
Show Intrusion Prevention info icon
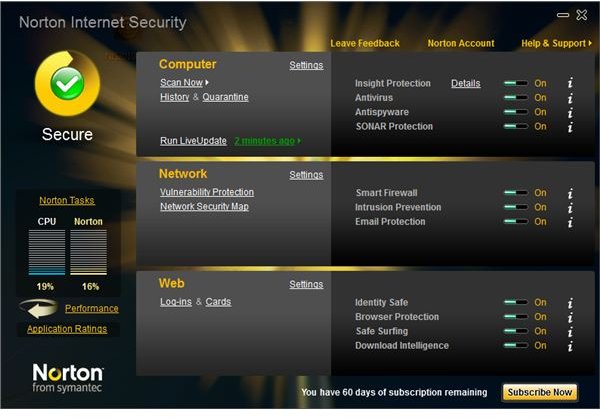(x=570, y=207)
